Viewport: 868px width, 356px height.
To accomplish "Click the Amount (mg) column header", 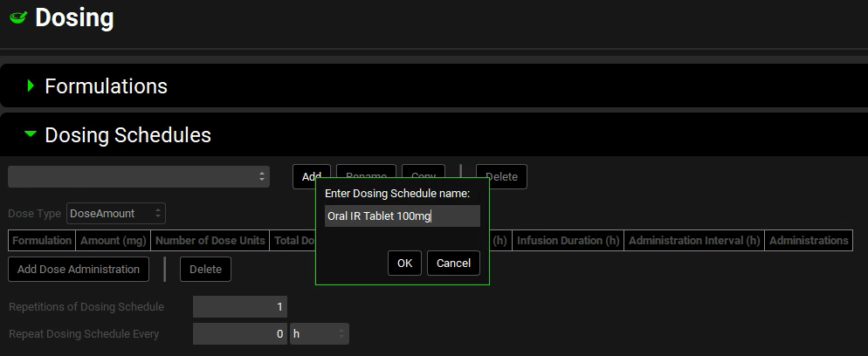I will click(113, 241).
